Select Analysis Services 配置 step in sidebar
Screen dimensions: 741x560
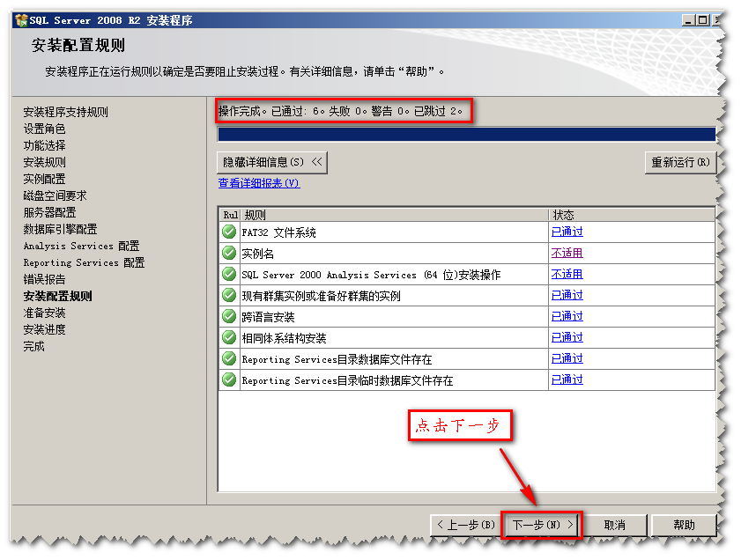coord(81,246)
